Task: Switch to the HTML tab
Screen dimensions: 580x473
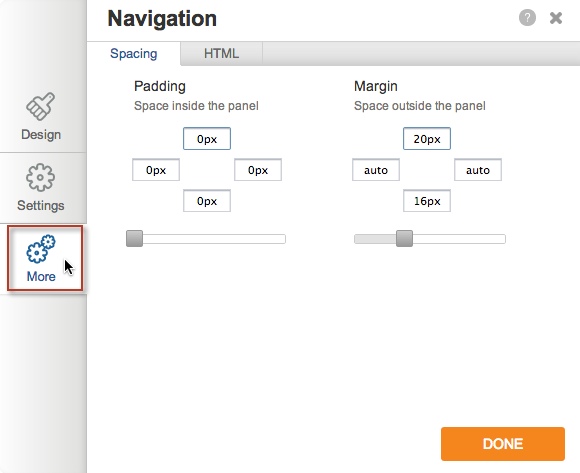Action: pos(221,54)
